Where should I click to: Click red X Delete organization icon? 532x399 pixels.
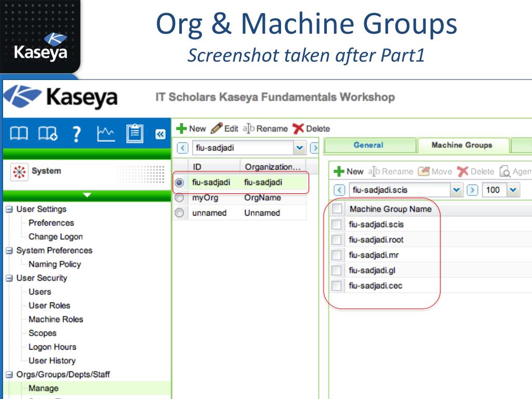(x=298, y=129)
